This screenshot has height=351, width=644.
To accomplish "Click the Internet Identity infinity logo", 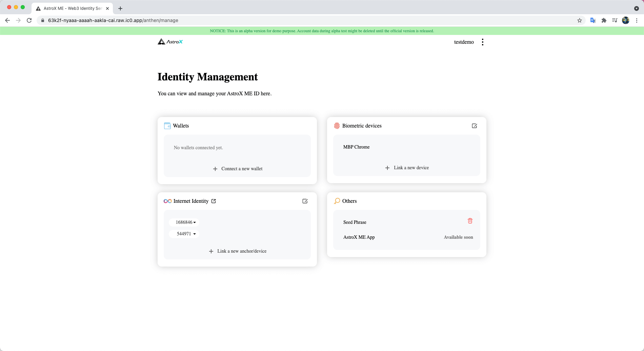I will (167, 201).
